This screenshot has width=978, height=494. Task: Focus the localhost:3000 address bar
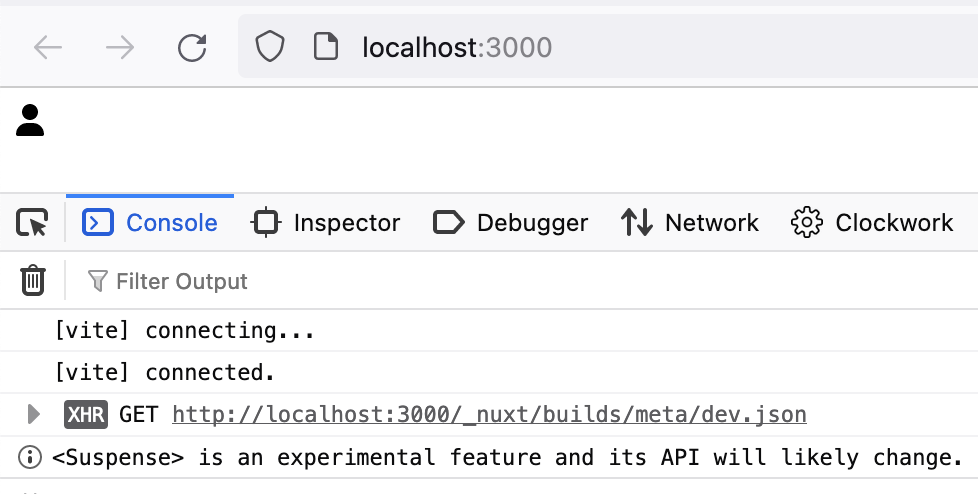tap(600, 47)
